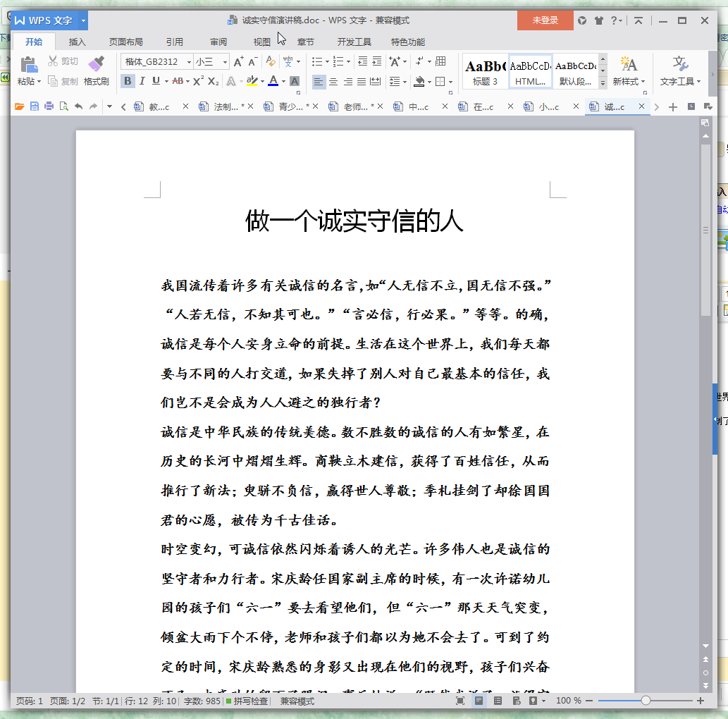The height and width of the screenshot is (719, 728).
Task: Click the zoom slider handle
Action: pyautogui.click(x=646, y=701)
